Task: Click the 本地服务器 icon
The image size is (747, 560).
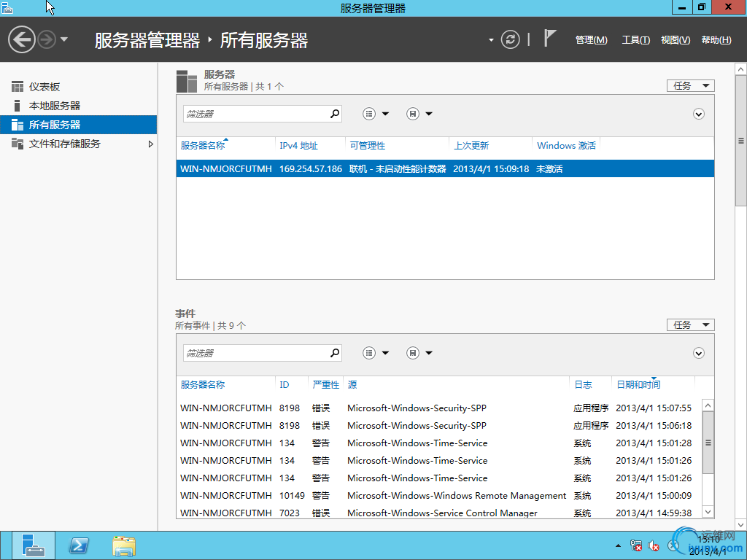Action: [x=18, y=106]
